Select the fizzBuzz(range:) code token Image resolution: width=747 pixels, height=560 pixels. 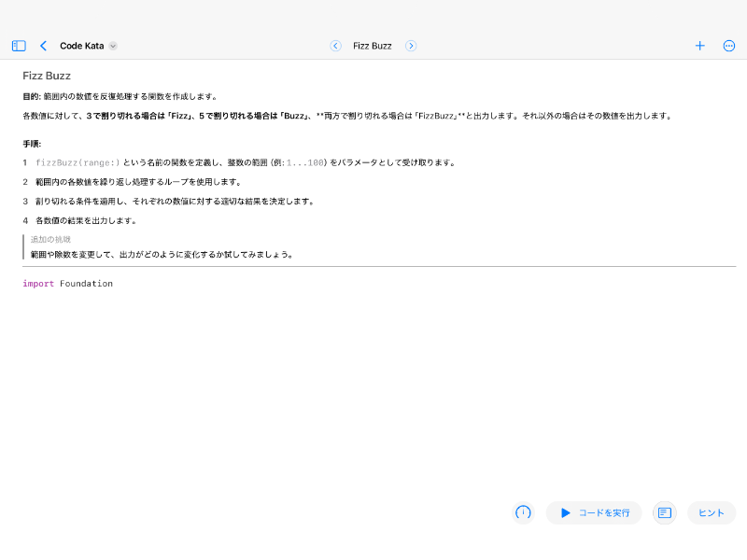click(79, 161)
